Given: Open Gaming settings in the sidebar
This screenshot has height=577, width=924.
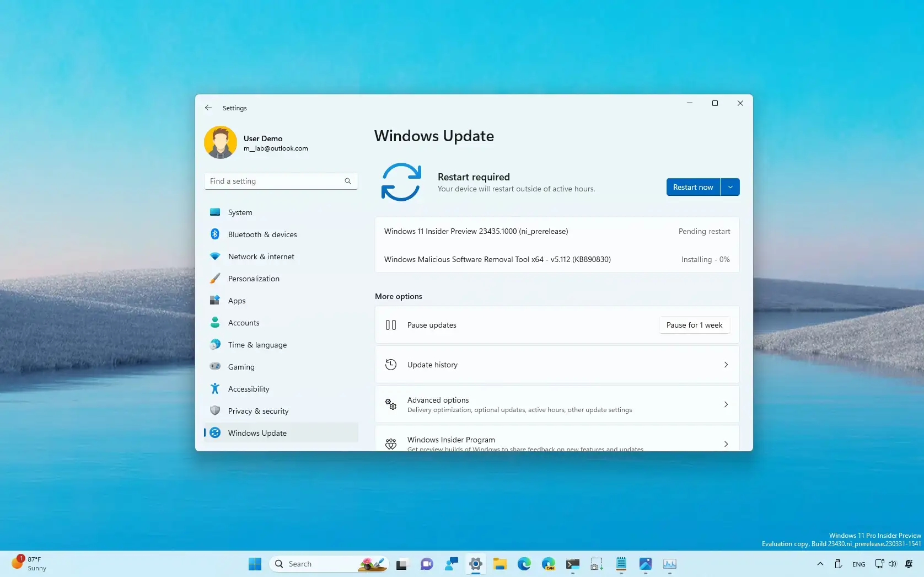Looking at the screenshot, I should coord(281,367).
